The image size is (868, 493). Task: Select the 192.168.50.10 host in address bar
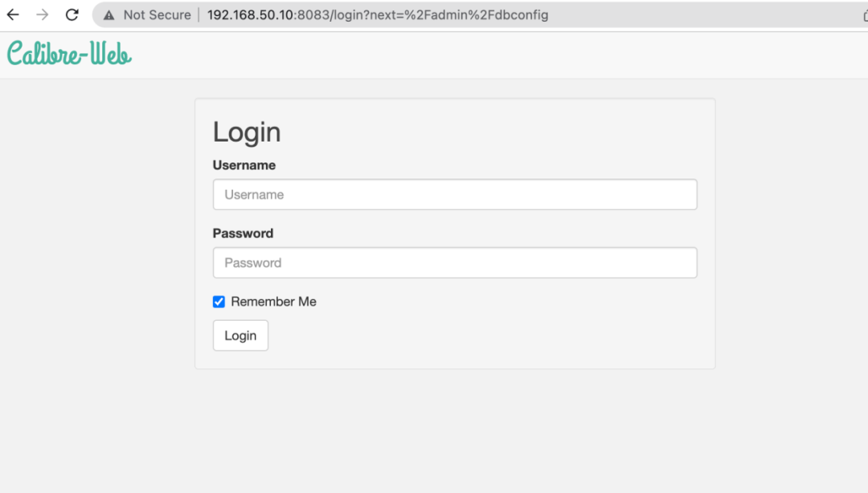click(250, 15)
